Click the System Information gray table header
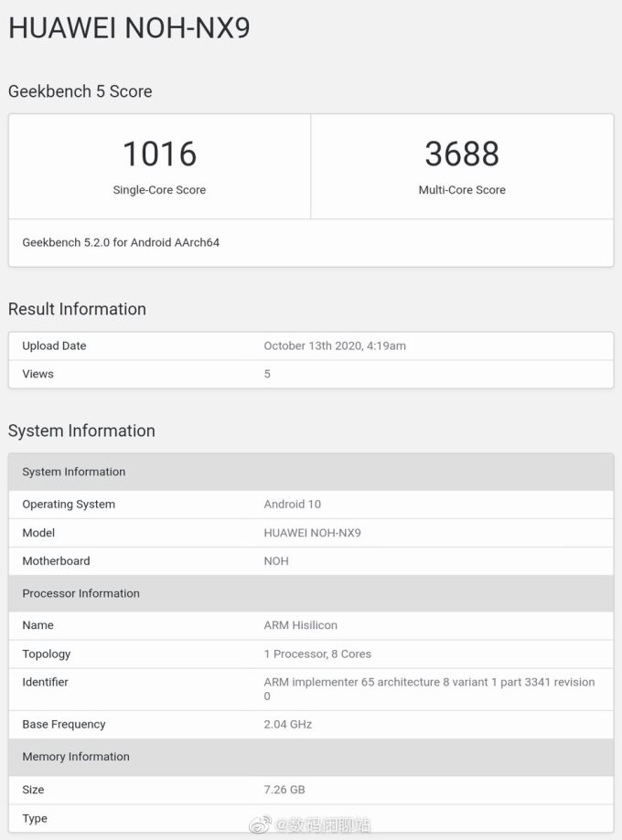Image resolution: width=622 pixels, height=840 pixels. pos(311,472)
